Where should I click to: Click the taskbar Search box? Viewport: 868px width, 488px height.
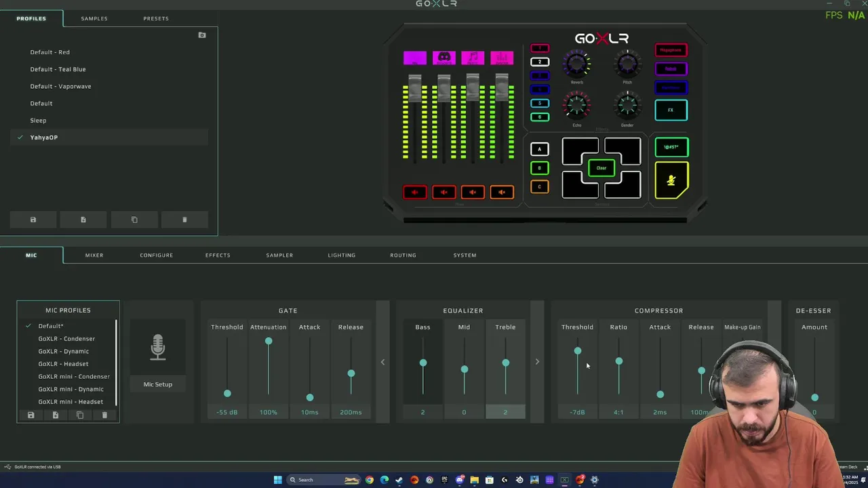pos(324,480)
